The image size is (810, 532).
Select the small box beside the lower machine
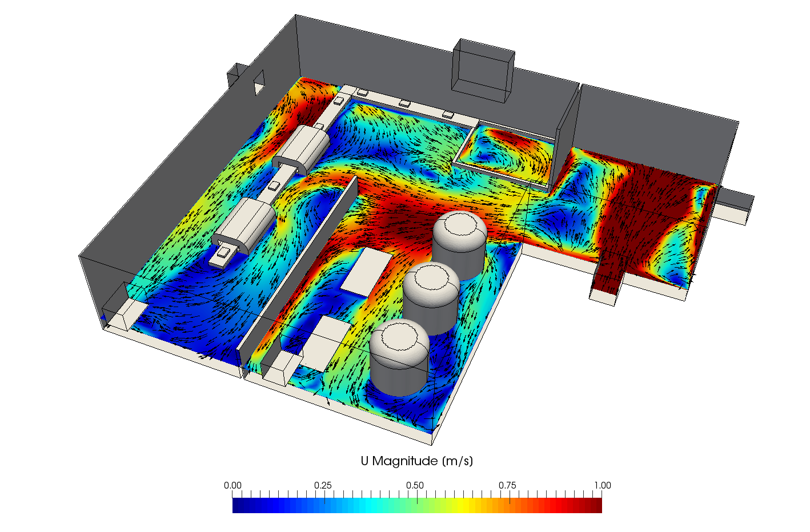pos(223,253)
